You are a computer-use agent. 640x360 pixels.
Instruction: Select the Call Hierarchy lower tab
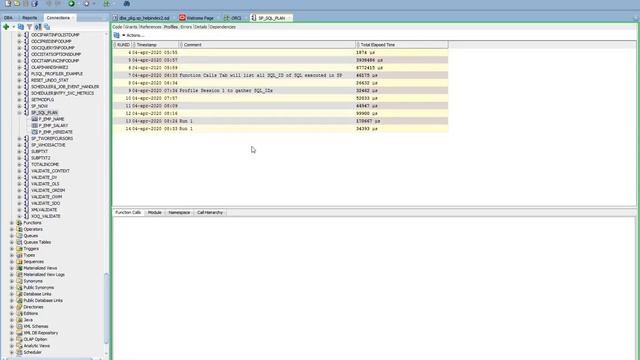point(210,213)
